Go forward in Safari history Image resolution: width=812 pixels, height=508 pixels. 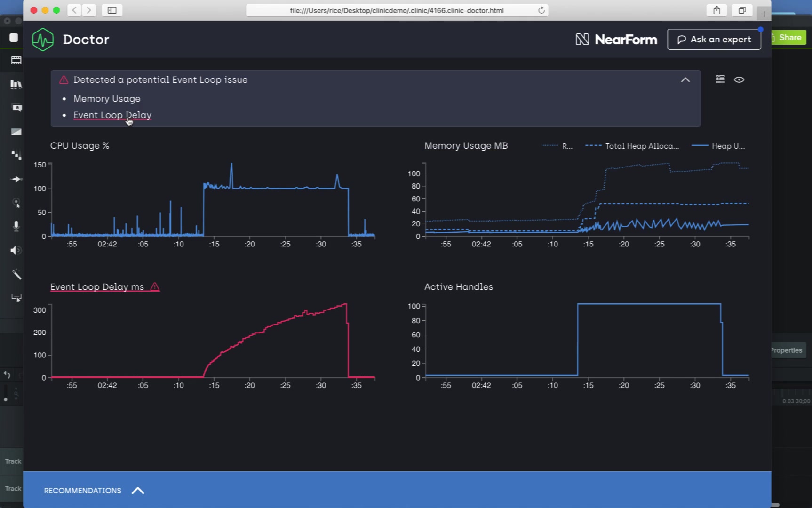coord(88,10)
